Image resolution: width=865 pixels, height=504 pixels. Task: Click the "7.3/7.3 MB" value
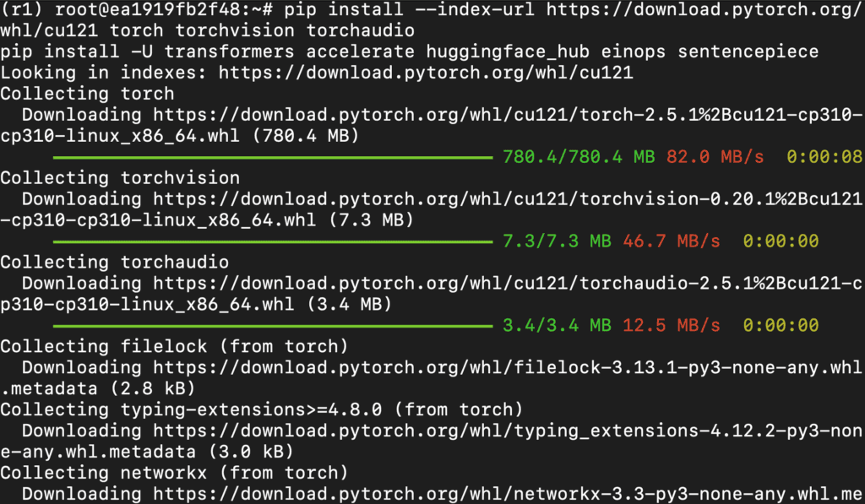(x=557, y=241)
